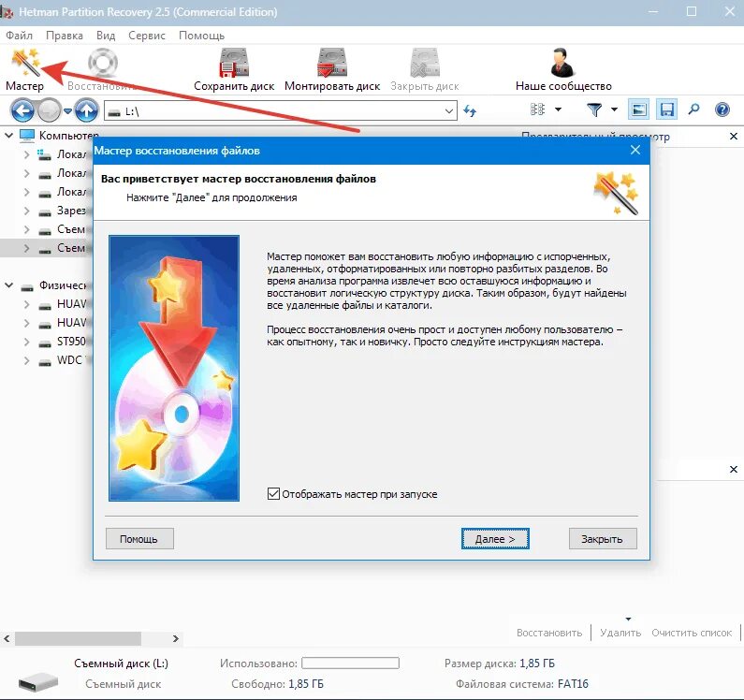The image size is (744, 700).
Task: Click the Сохранить диск toolbar icon
Action: pyautogui.click(x=234, y=63)
